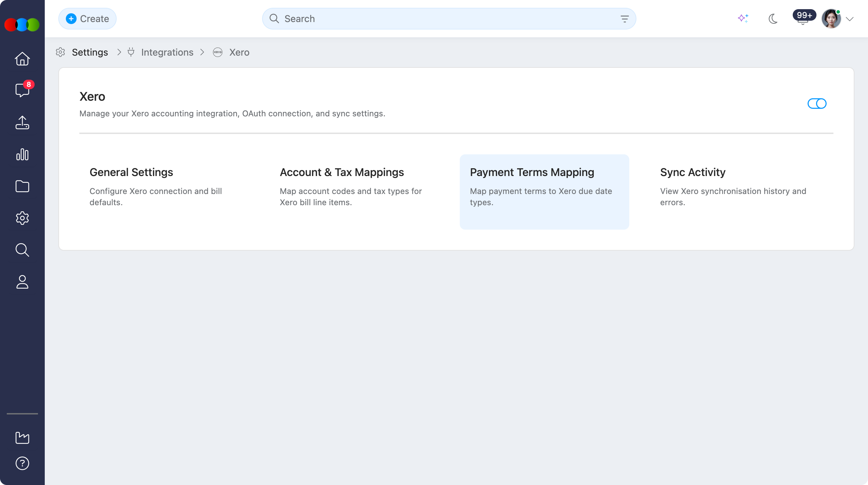Open Account & Tax Mappings card
Screen dimensions: 868x485
point(354,192)
